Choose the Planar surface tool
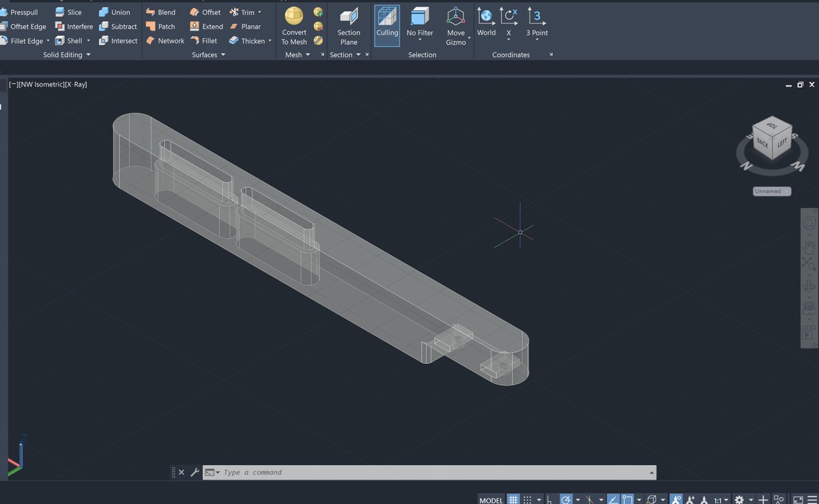The width and height of the screenshot is (819, 504). pos(245,27)
